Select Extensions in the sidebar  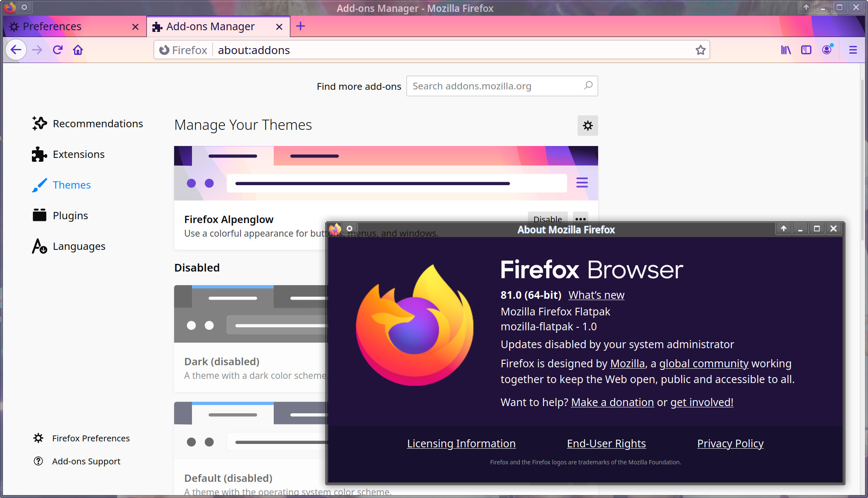click(x=78, y=154)
